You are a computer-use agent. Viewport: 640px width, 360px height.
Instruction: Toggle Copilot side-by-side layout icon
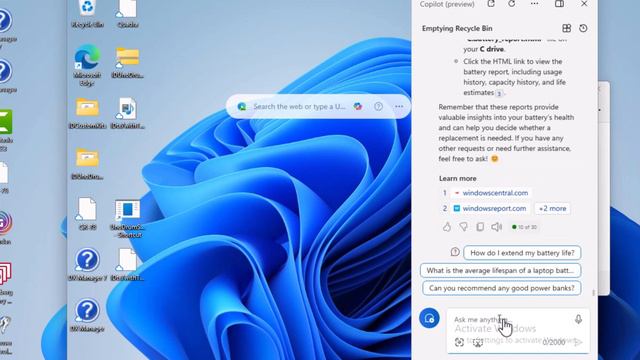point(560,4)
